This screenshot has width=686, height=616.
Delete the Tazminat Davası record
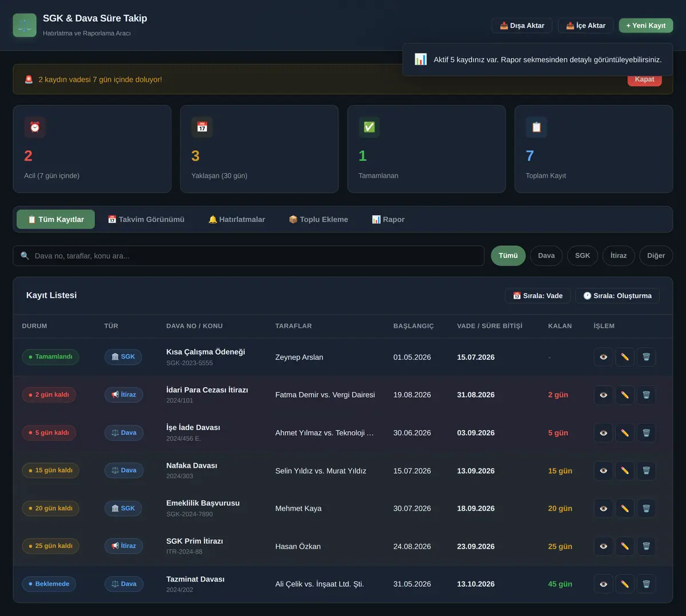point(646,584)
